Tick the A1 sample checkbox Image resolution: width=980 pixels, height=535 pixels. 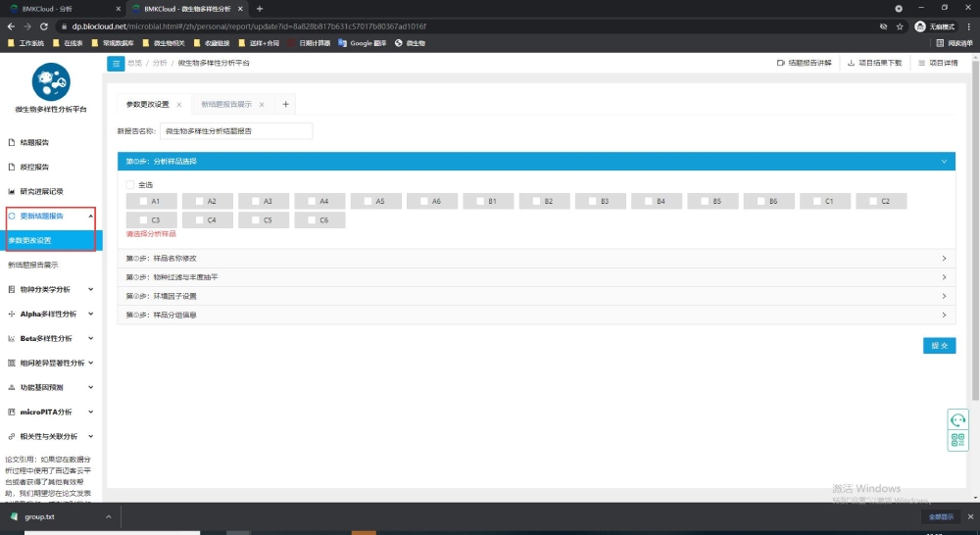coord(143,201)
